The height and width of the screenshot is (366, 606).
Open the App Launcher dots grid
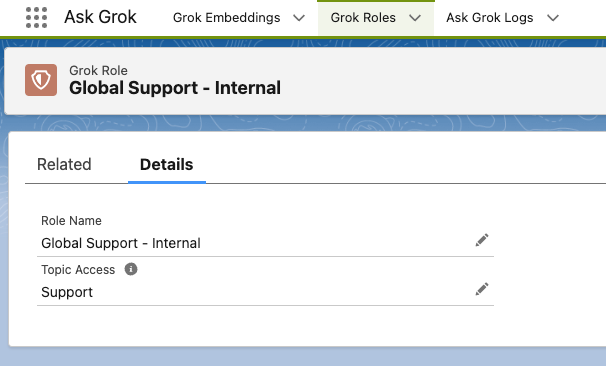[x=36, y=17]
